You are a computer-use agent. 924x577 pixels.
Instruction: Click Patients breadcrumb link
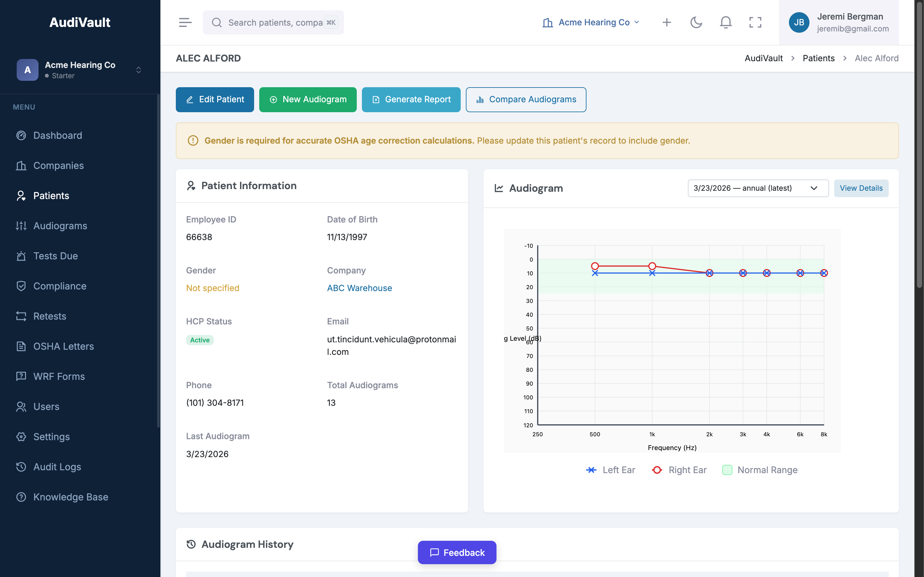point(818,58)
